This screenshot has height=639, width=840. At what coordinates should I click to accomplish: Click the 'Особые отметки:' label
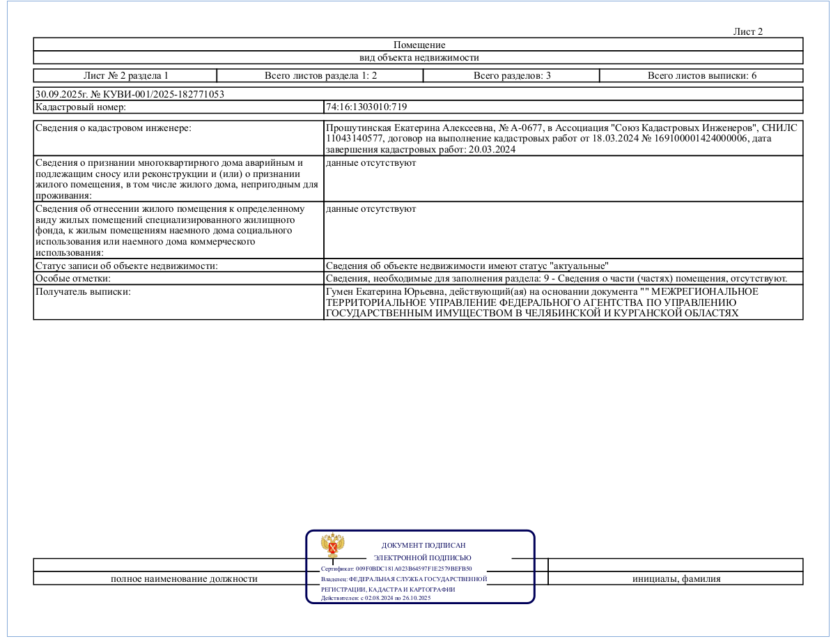pyautogui.click(x=71, y=278)
